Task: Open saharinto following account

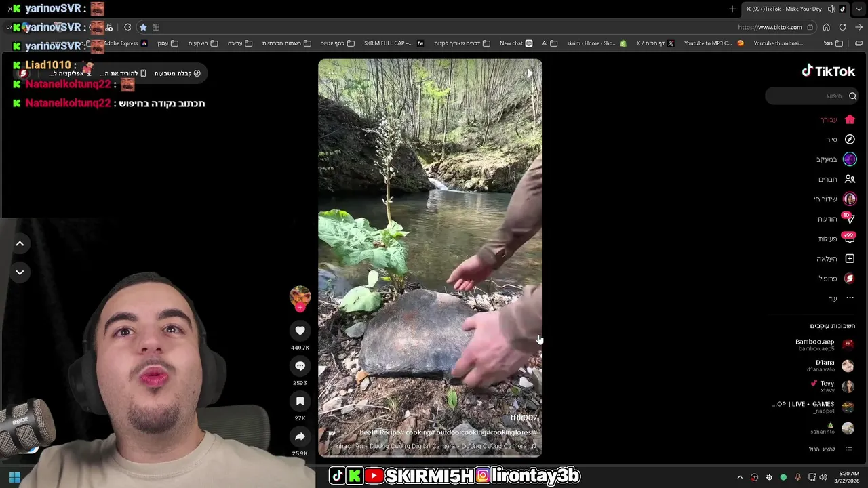Action: tap(832, 428)
